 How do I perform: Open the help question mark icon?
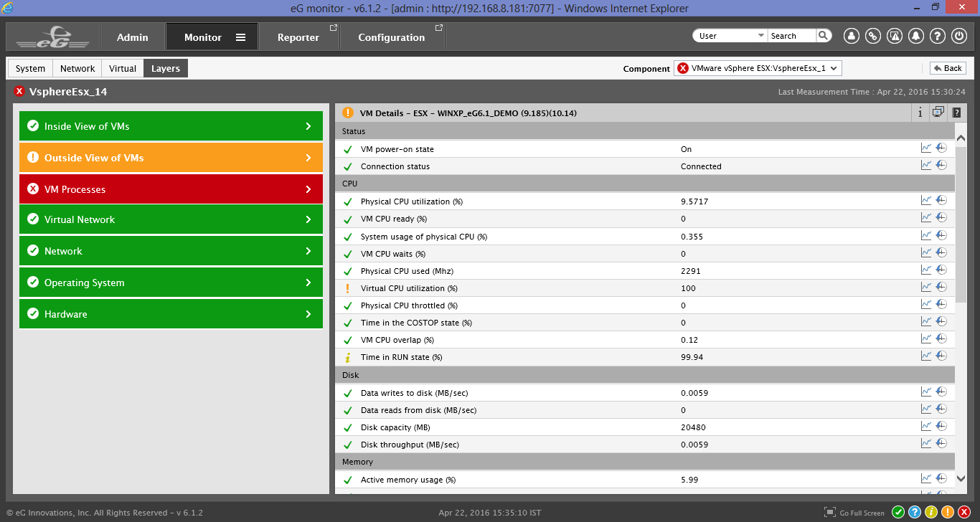coord(937,36)
